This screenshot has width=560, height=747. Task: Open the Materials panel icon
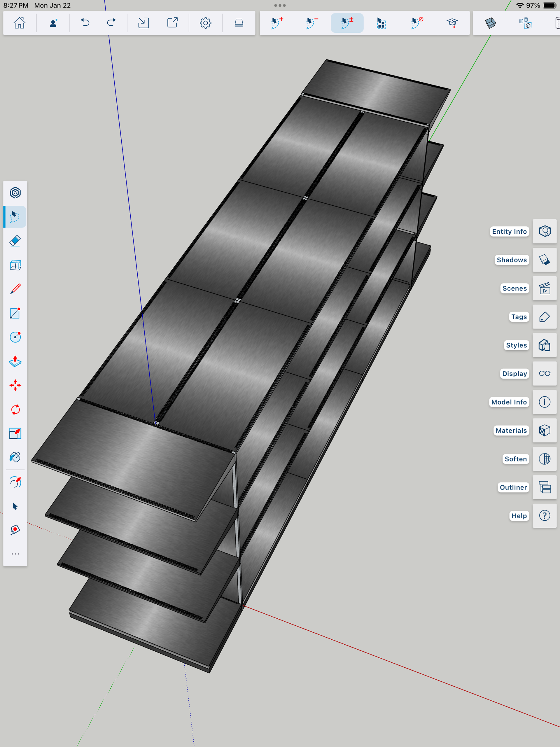(x=544, y=431)
